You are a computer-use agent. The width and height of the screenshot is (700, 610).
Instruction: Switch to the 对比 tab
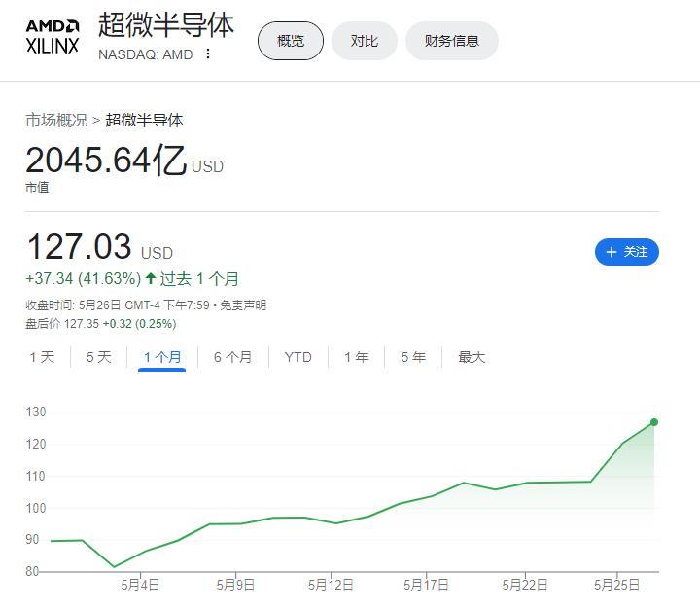click(365, 41)
